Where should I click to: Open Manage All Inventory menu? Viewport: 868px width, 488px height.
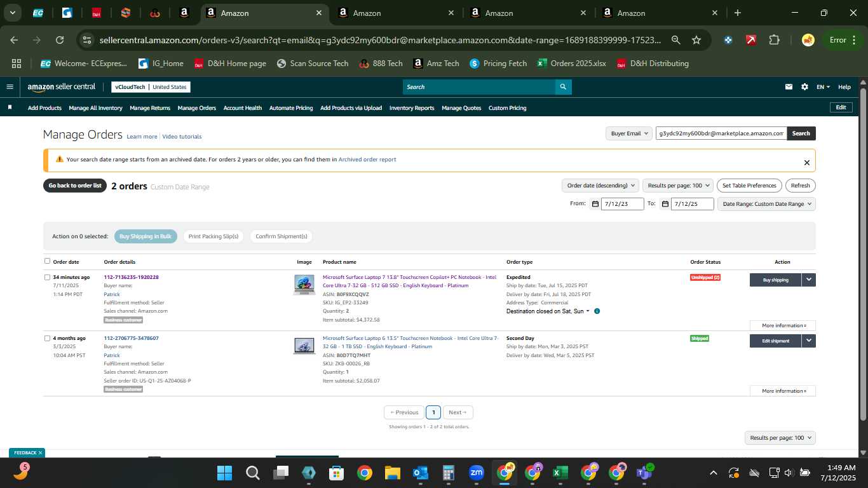point(95,108)
